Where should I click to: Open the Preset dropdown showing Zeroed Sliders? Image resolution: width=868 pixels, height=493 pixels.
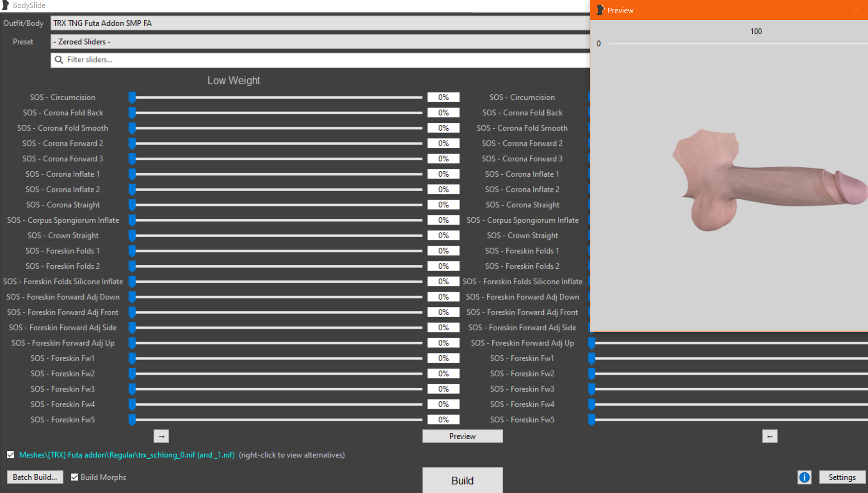point(320,42)
